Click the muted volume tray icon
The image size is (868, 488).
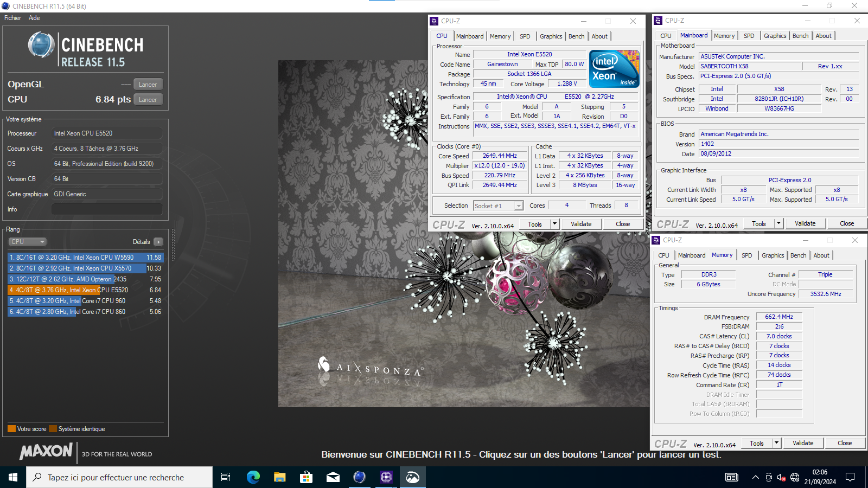click(781, 477)
